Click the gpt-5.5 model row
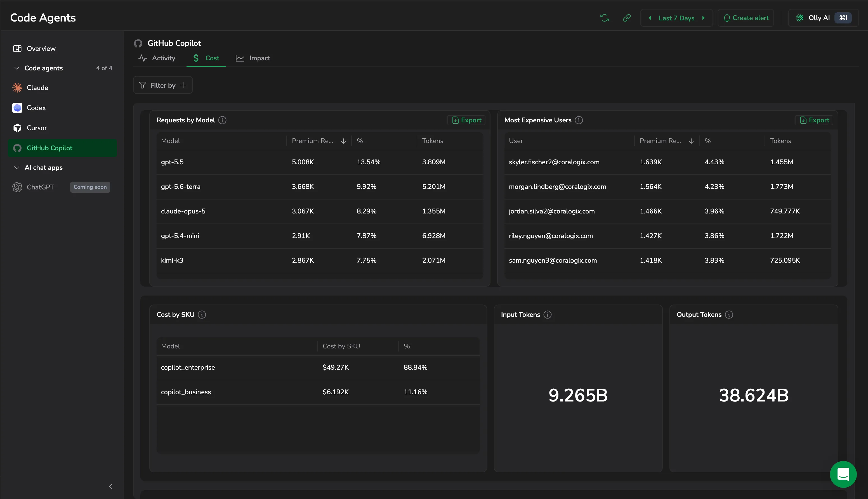The image size is (868, 499). [320, 162]
